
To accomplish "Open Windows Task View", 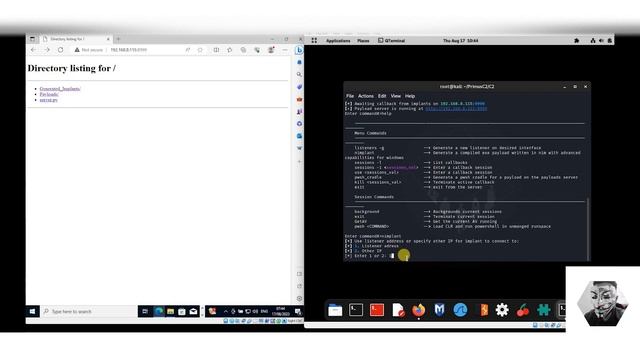I will point(145,311).
